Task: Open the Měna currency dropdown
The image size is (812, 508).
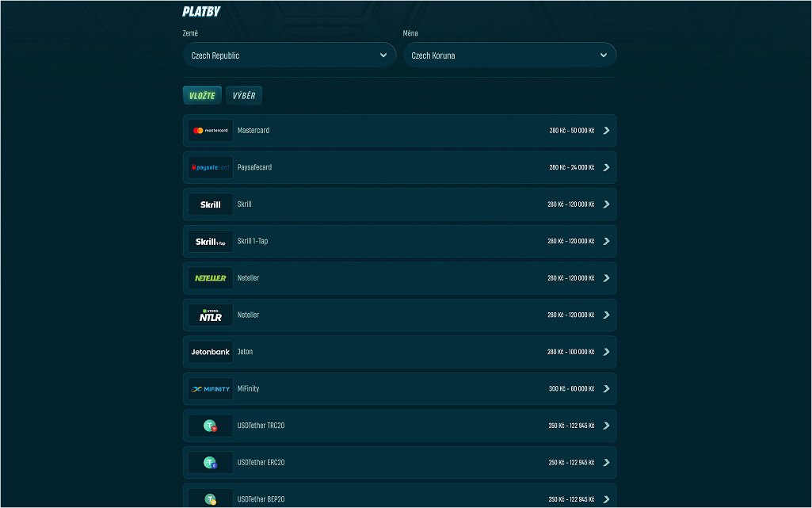Action: tap(509, 55)
